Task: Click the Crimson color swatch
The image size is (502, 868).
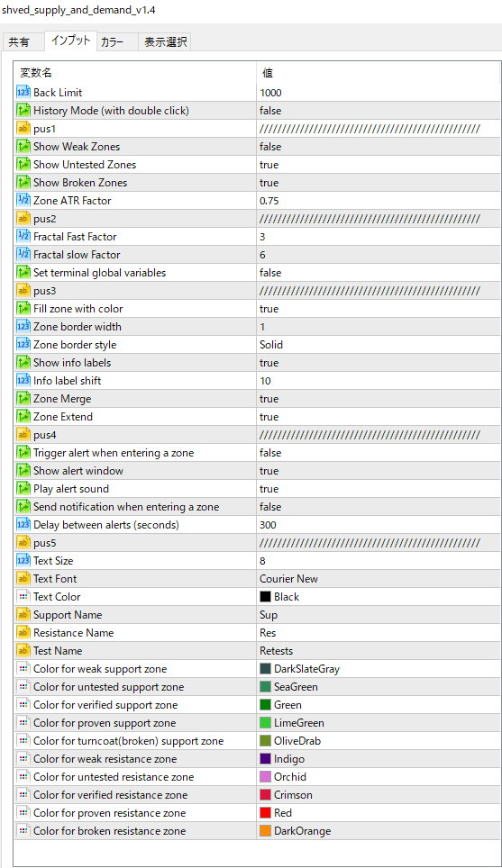Action: tap(265, 795)
